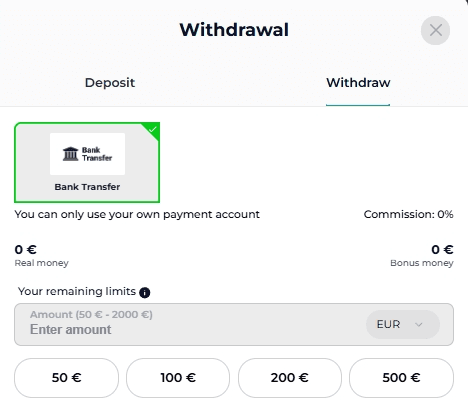
Task: Switch to the Deposit tab
Action: tap(110, 83)
